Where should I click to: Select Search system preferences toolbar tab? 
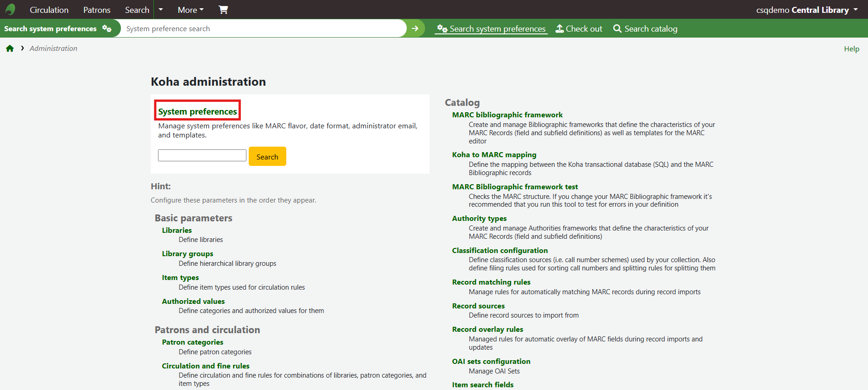point(491,29)
